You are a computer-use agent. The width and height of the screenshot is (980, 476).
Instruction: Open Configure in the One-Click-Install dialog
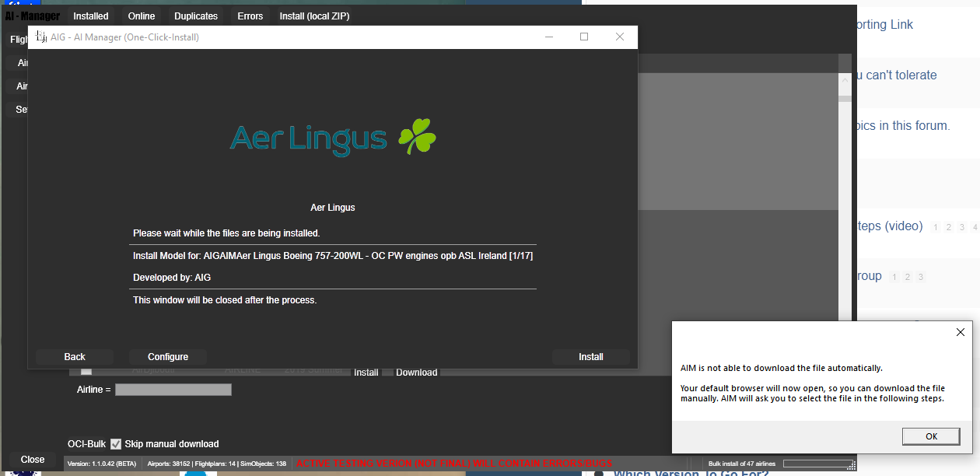pos(168,357)
